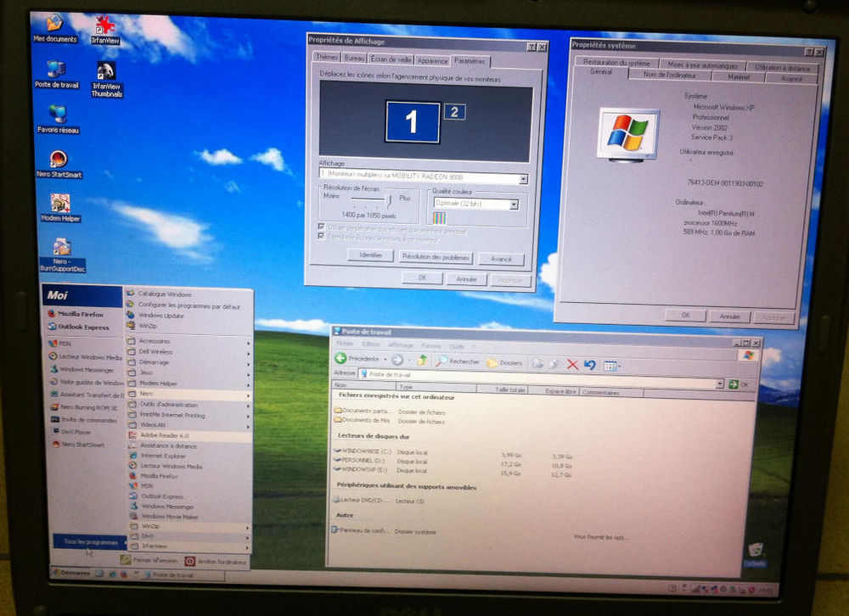
Task: Click the color quality spectrum bar
Action: [440, 218]
